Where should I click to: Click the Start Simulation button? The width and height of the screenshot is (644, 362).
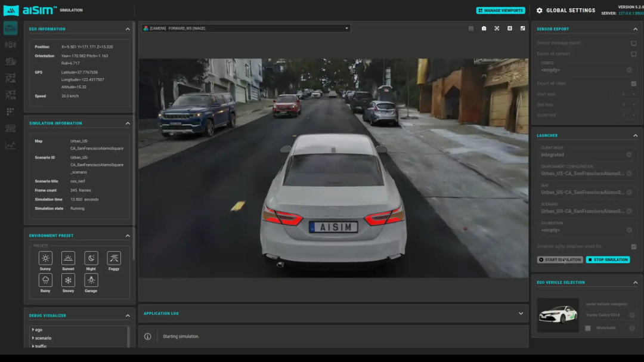(x=560, y=259)
